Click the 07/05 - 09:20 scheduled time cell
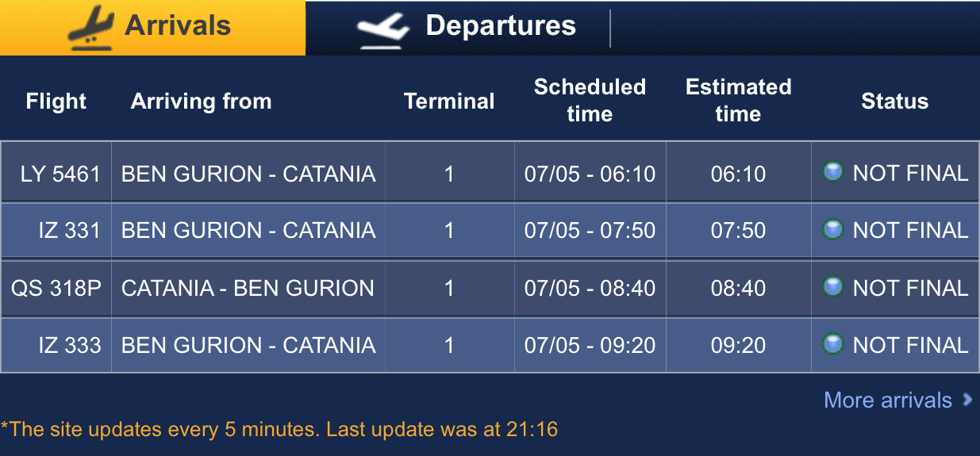980x456 pixels. click(x=590, y=346)
